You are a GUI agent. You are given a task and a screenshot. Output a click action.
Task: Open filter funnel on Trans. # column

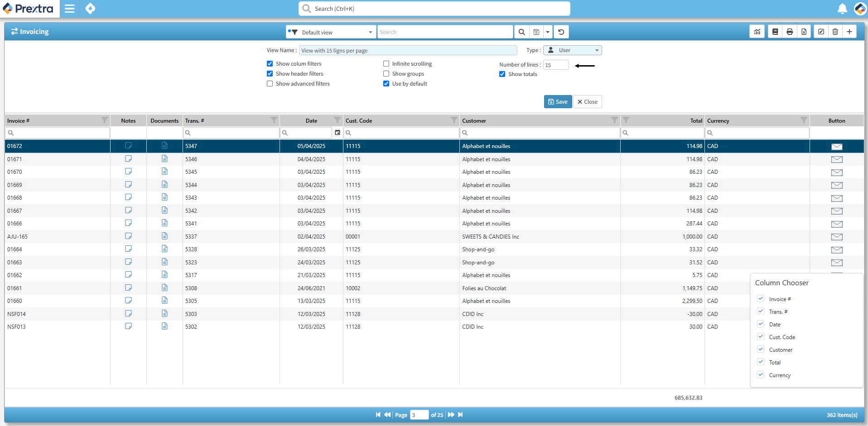(x=274, y=120)
